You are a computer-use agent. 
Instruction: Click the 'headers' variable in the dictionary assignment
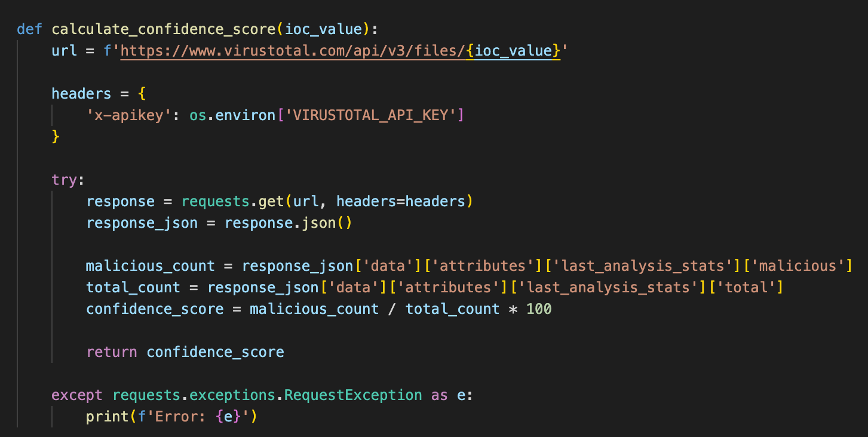(x=82, y=94)
